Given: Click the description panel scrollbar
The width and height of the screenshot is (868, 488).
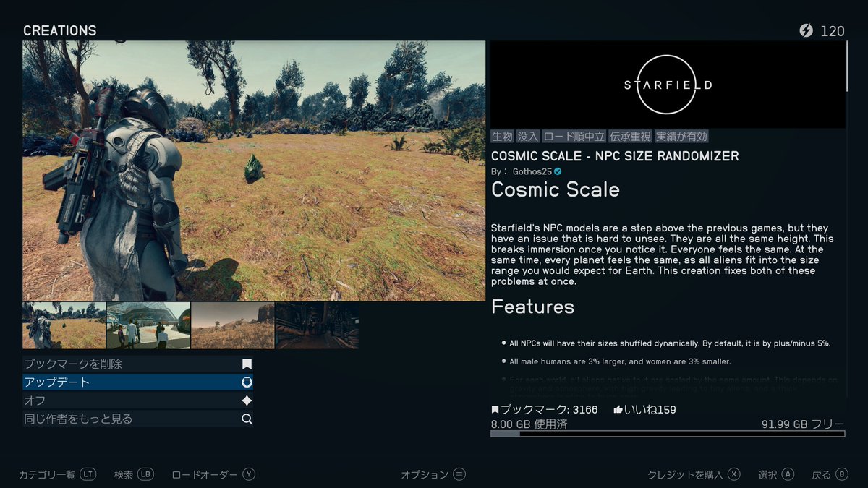Looking at the screenshot, I should (848, 67).
